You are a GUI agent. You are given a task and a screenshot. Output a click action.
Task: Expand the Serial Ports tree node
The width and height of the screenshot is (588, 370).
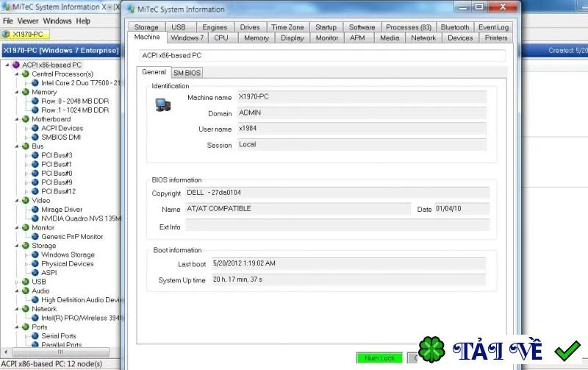[x=26, y=336]
